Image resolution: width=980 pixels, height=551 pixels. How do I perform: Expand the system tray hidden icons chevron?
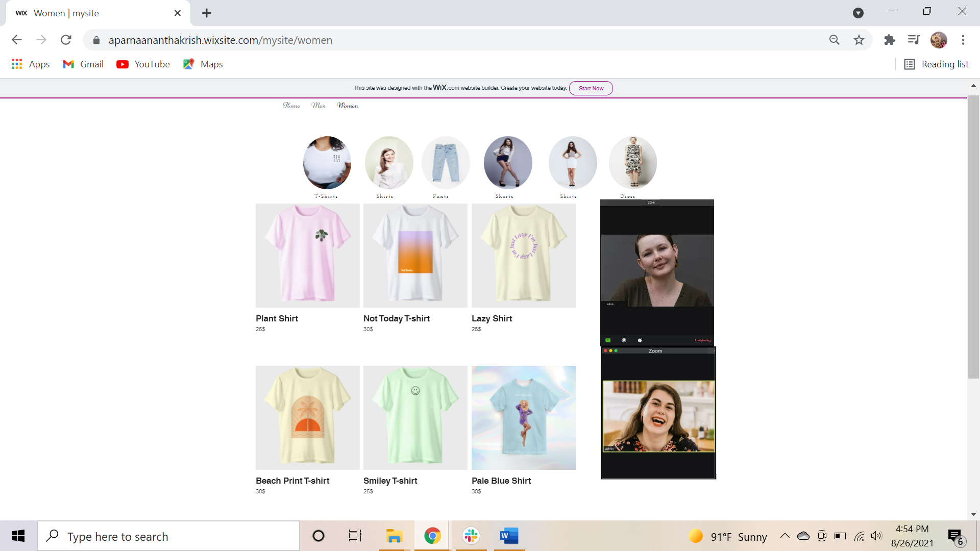(785, 536)
